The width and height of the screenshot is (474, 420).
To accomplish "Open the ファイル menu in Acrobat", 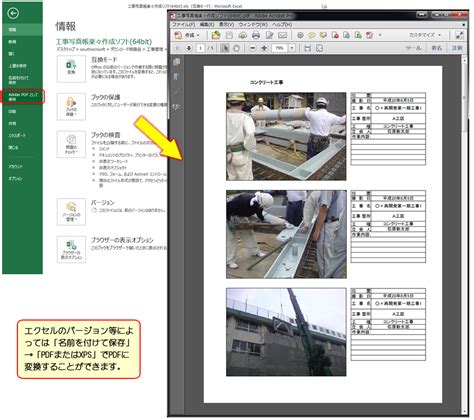I will coord(183,25).
